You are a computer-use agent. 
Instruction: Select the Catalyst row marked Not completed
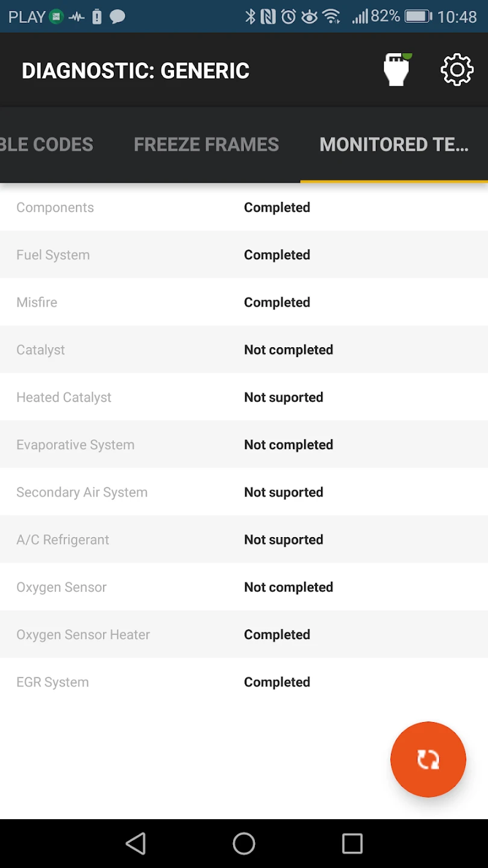(x=244, y=350)
